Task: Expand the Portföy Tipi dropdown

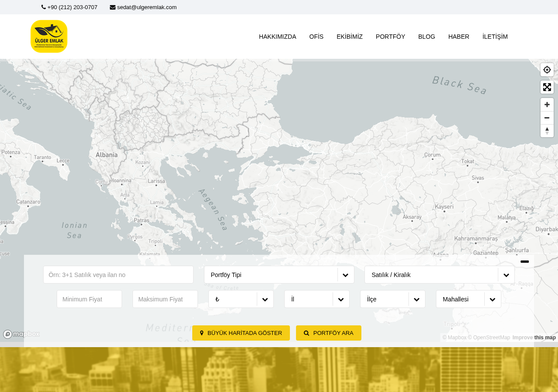Action: (x=279, y=275)
